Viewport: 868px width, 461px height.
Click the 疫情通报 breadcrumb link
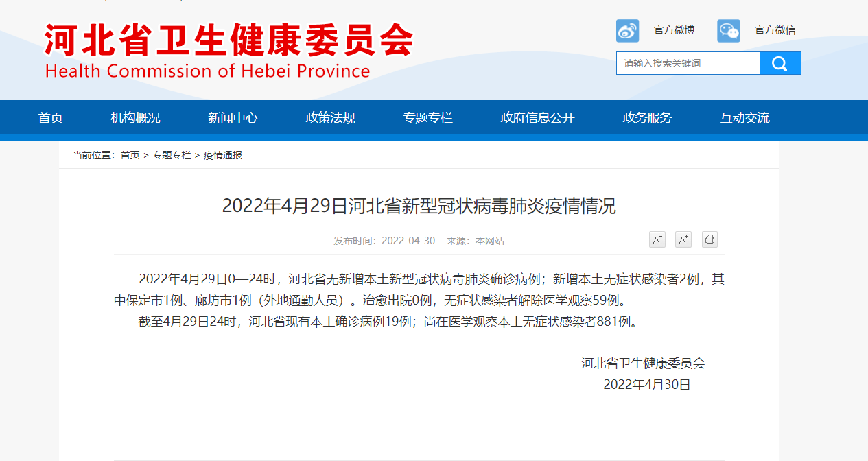click(223, 156)
